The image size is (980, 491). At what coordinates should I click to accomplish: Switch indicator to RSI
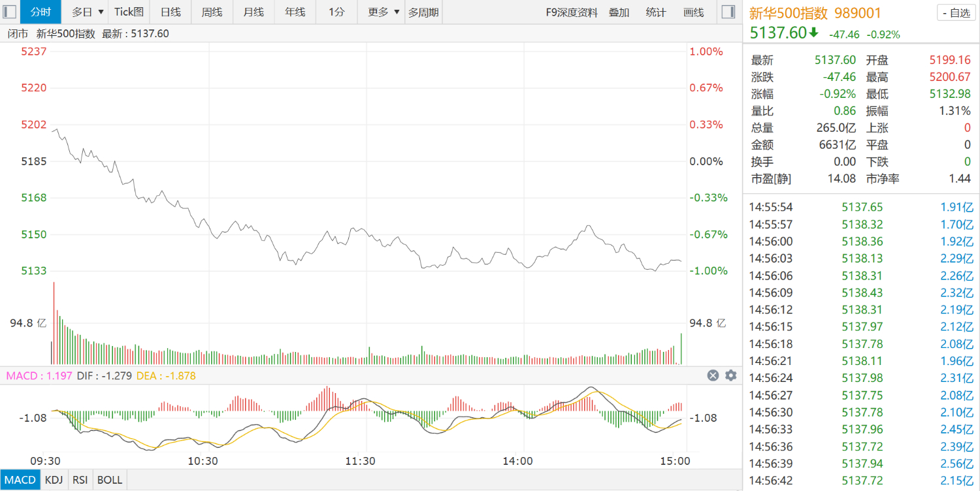point(80,480)
